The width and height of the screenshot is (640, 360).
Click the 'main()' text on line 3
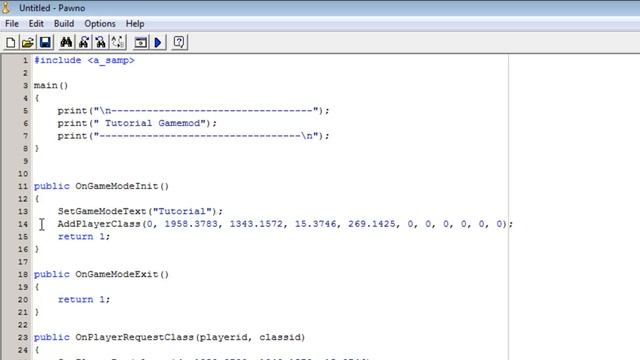point(51,85)
